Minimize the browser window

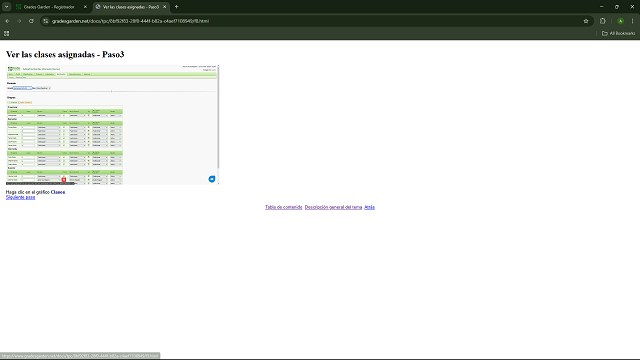coord(601,7)
